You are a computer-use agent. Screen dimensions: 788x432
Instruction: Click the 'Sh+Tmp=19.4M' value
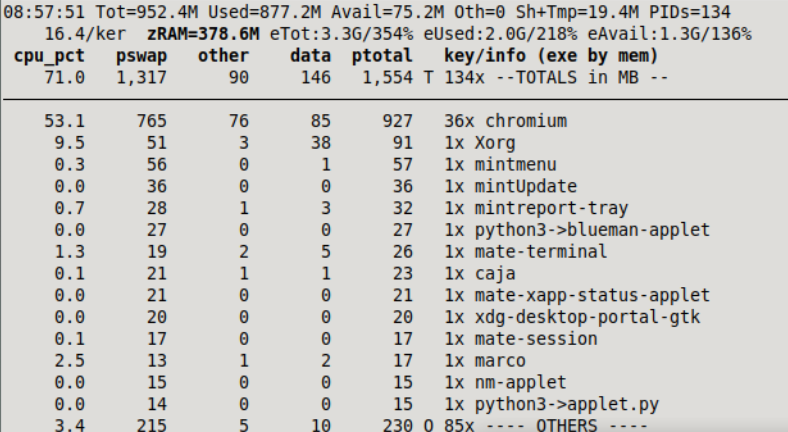pyautogui.click(x=577, y=13)
